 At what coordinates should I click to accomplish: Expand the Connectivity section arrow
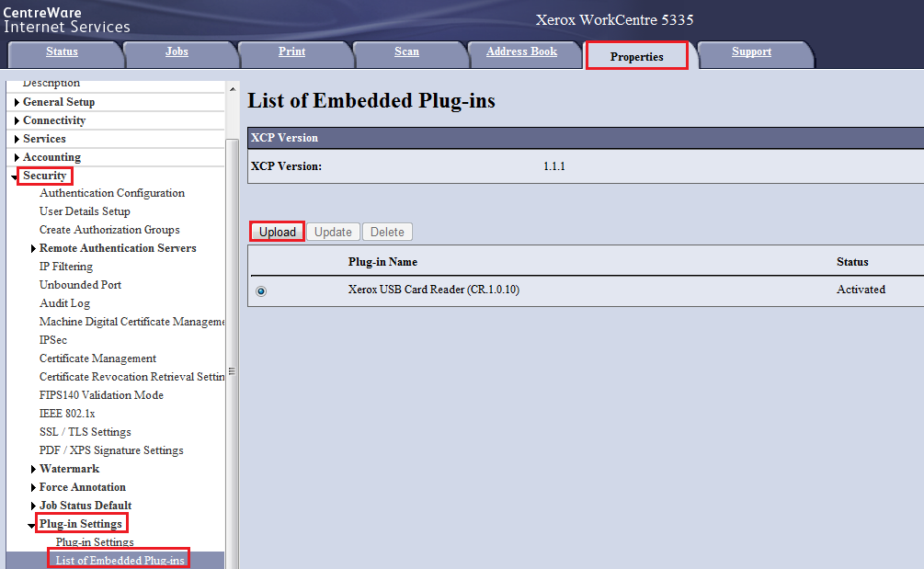(17, 120)
